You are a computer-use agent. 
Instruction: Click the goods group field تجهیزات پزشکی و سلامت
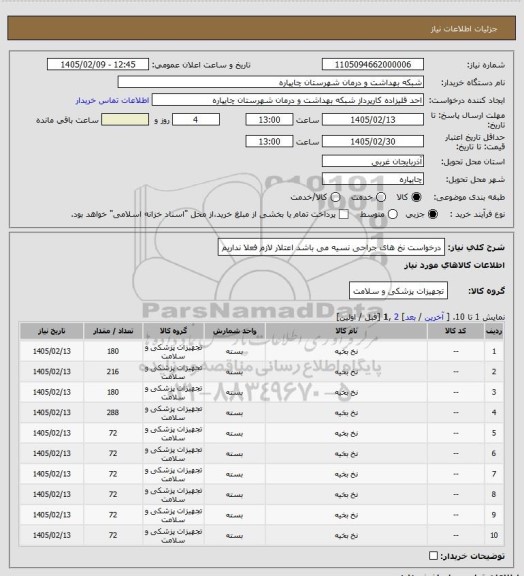click(x=398, y=291)
